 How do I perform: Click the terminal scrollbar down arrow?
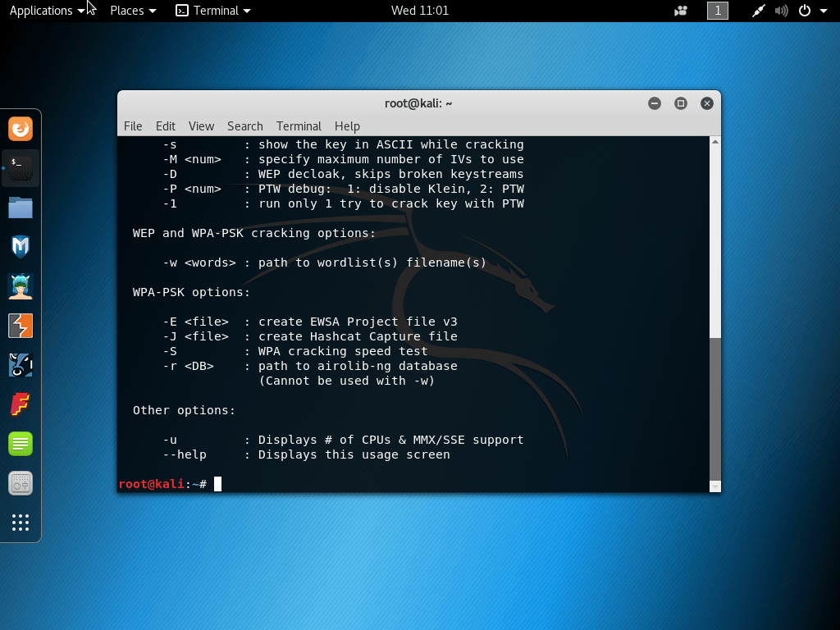[x=714, y=486]
